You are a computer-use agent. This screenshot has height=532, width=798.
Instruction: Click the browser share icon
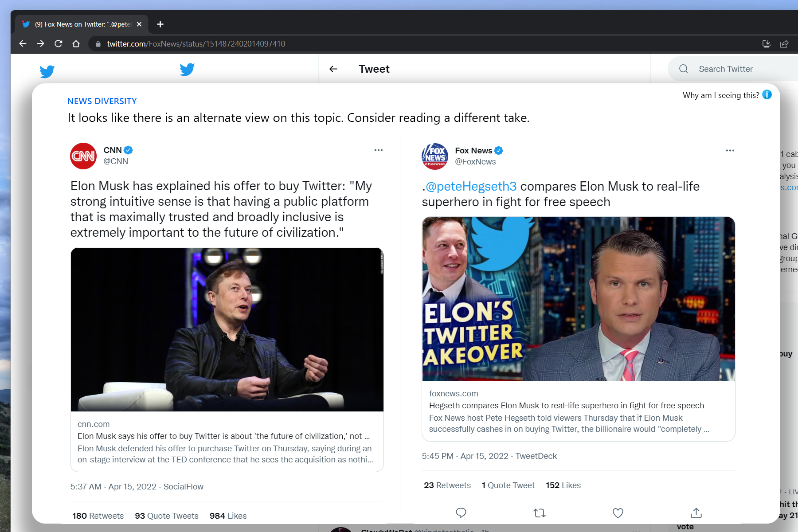pyautogui.click(x=785, y=43)
